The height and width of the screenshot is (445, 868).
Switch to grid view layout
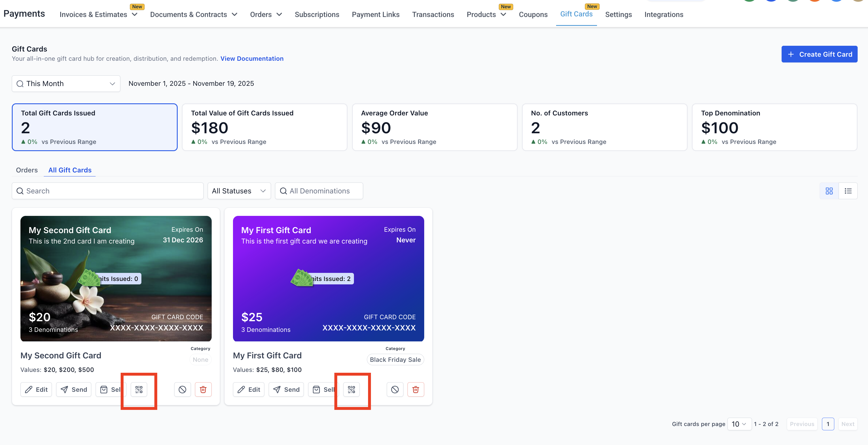point(829,191)
